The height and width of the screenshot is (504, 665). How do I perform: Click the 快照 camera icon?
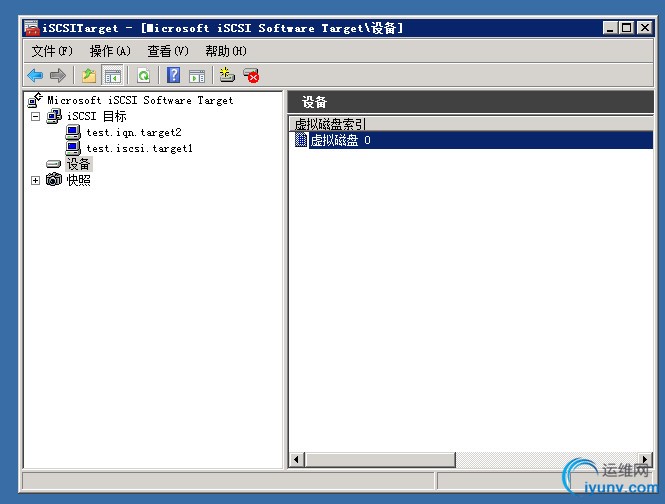[54, 179]
